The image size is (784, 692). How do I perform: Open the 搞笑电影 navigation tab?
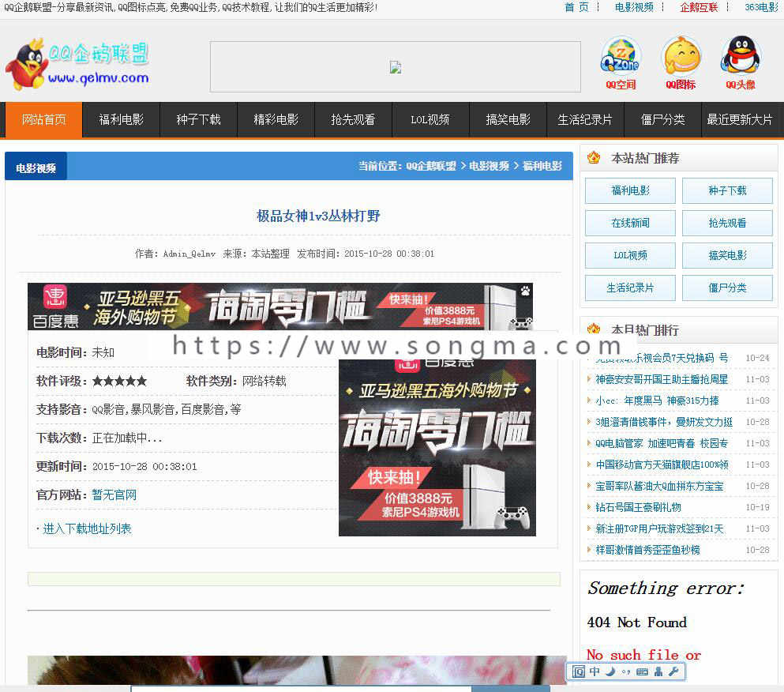508,119
